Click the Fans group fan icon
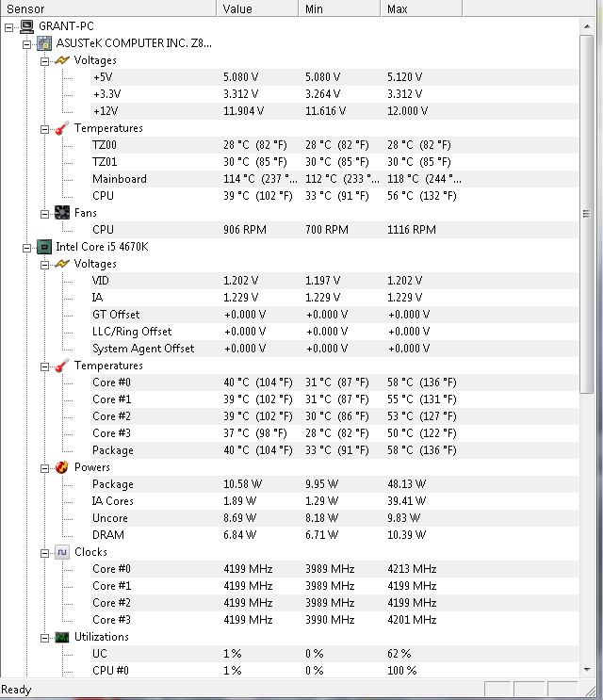The image size is (603, 700). (62, 213)
